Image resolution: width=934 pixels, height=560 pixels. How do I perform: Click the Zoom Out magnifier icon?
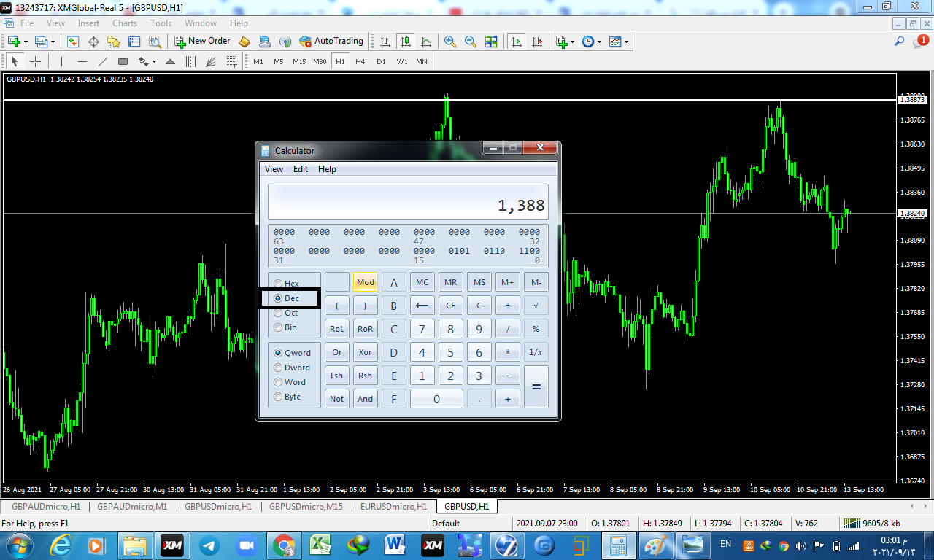click(471, 42)
